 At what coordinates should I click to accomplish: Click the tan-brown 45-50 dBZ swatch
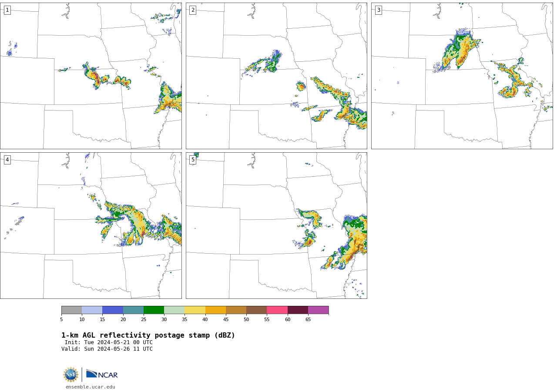click(236, 310)
